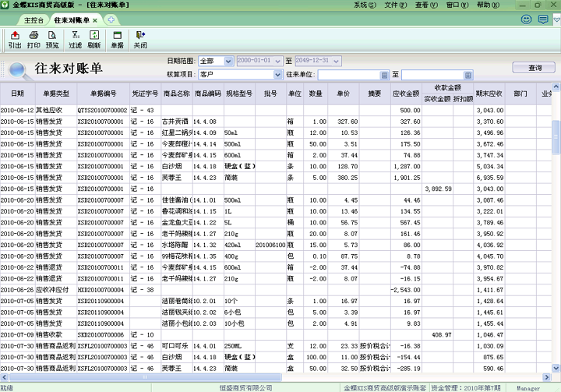Click the first 往来单位 input field
561x392 pixels.
(348, 75)
